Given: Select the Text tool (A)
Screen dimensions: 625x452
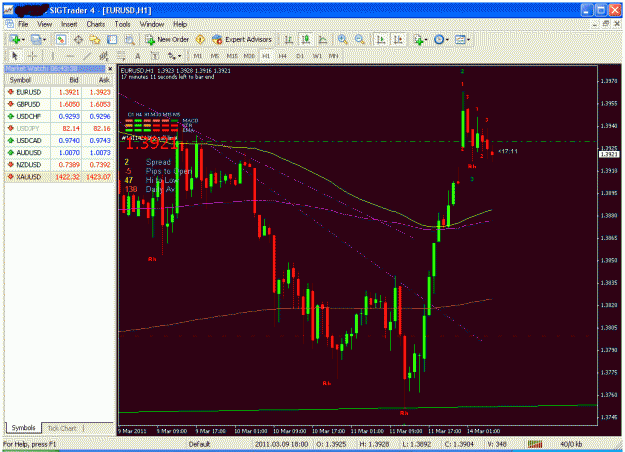Looking at the screenshot, I should pos(138,56).
